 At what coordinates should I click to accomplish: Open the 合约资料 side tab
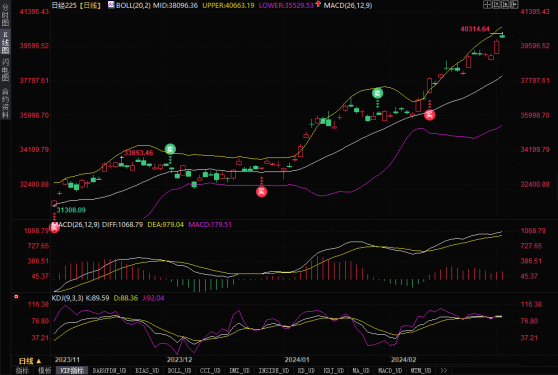(x=5, y=103)
